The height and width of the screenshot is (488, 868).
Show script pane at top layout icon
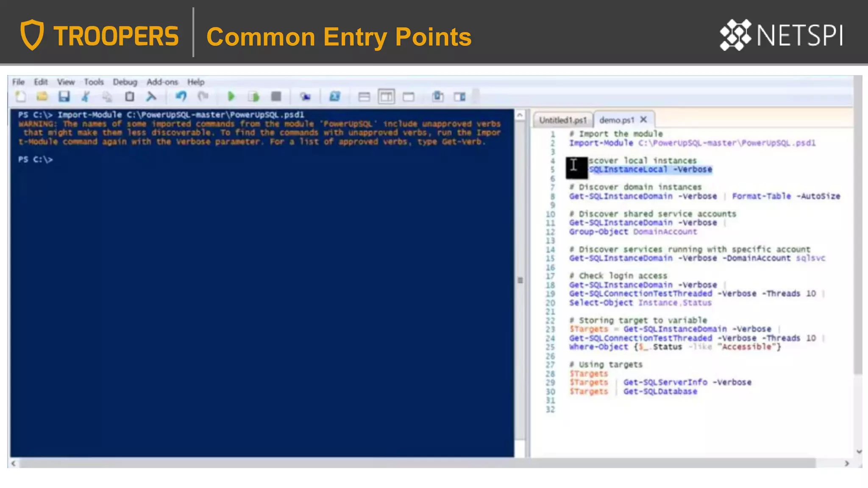(x=364, y=97)
